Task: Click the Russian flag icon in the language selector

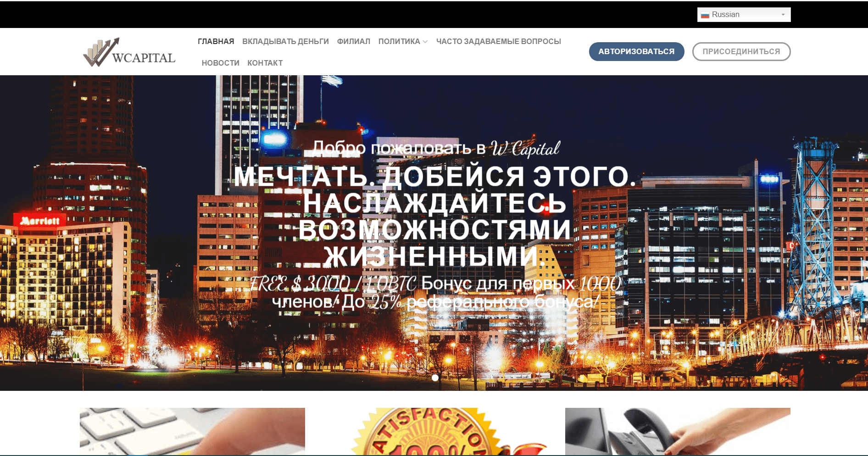Action: [706, 14]
